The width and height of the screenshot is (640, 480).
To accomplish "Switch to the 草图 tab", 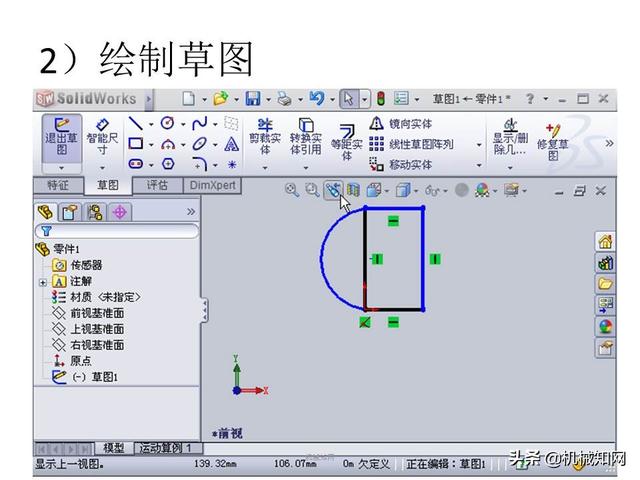I will 108,186.
